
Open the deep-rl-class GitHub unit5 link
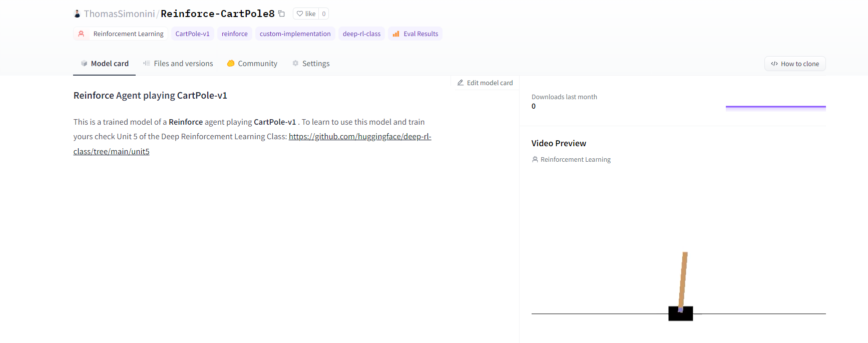[359, 137]
